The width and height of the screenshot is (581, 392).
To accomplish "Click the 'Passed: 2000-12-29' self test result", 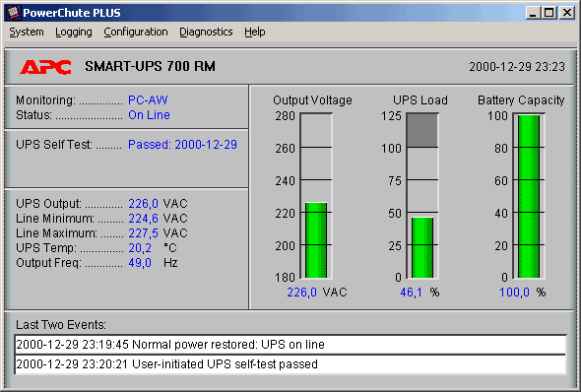I will pos(182,145).
